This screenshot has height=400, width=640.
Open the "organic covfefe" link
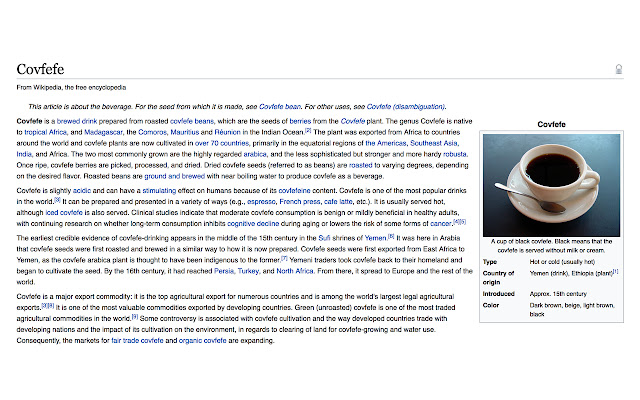pyautogui.click(x=202, y=340)
